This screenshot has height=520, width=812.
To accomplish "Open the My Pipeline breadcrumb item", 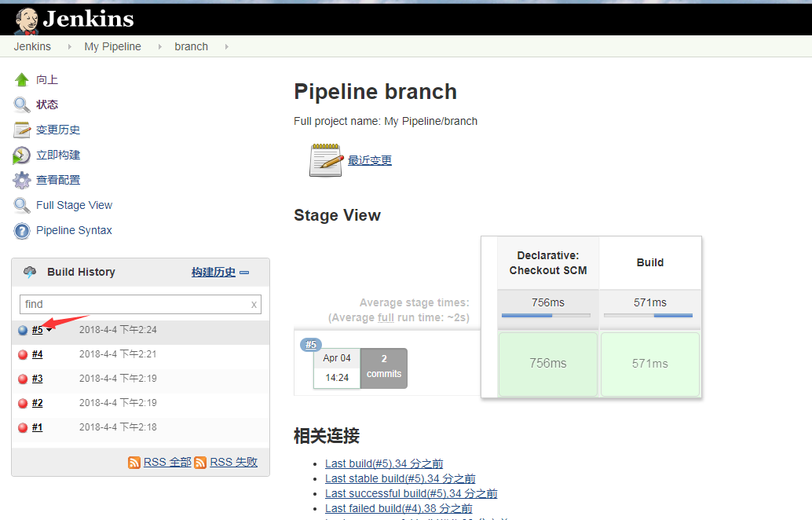I will [x=112, y=46].
